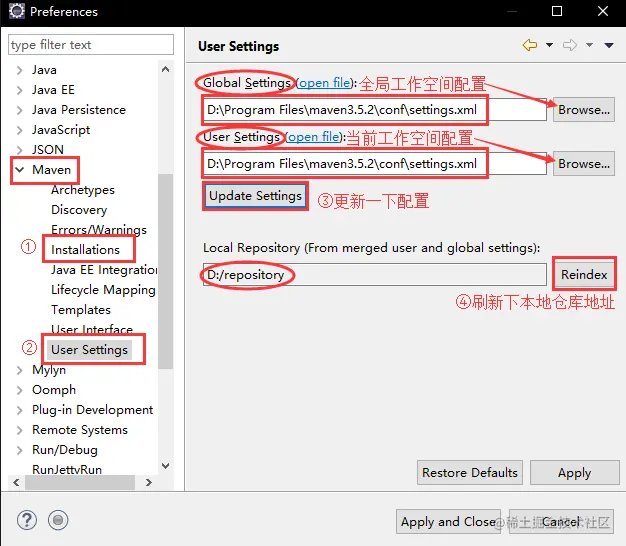Click horizontal scrollbar left arrow

tap(16, 483)
